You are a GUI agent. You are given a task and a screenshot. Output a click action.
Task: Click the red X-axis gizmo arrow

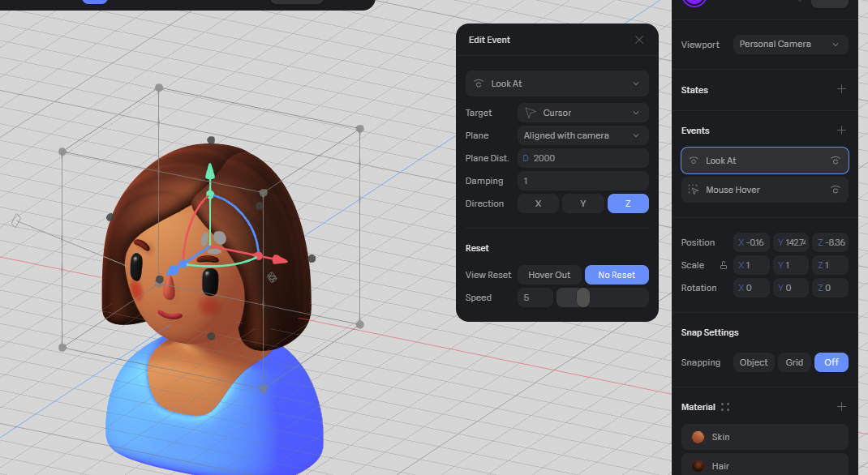coord(280,259)
